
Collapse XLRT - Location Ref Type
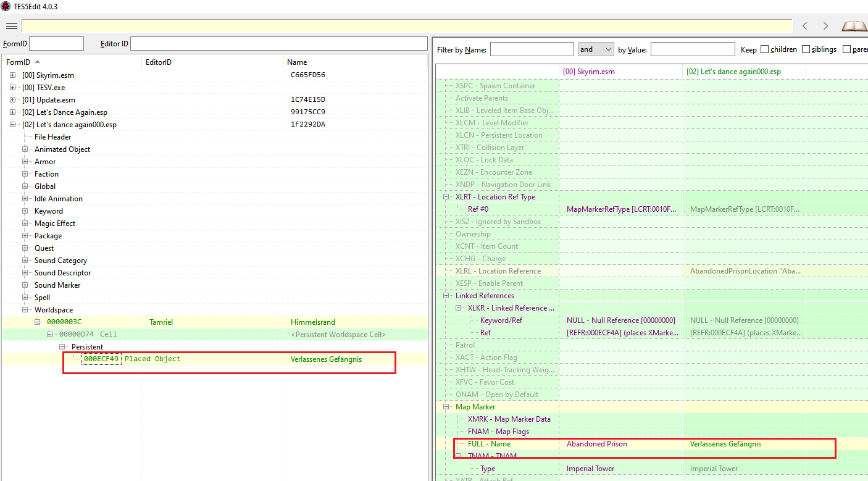click(446, 197)
